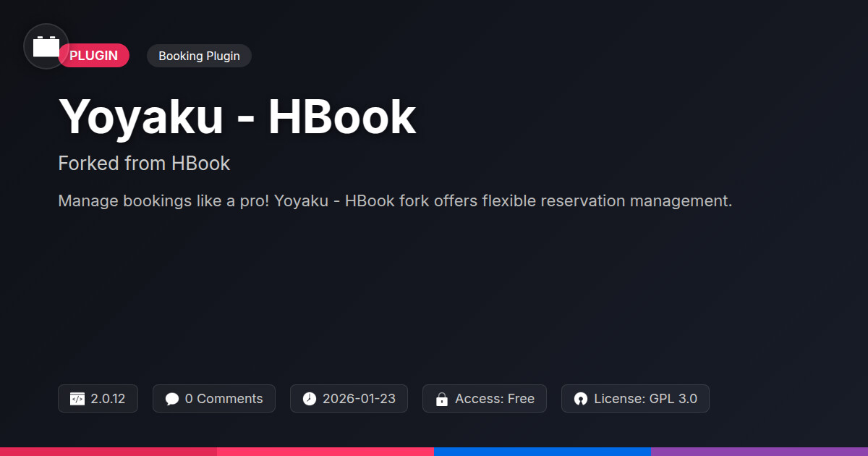Click the padlock icon beside Access

coord(442,399)
